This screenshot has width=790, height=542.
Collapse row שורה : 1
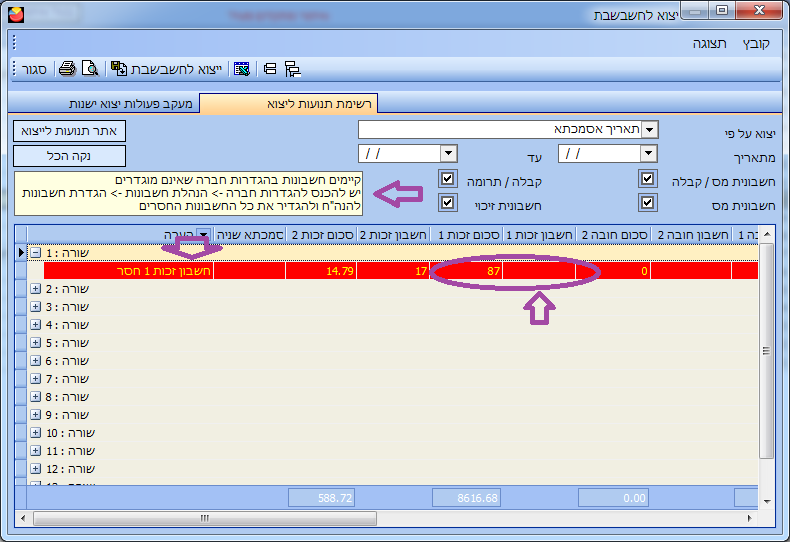[x=36, y=253]
